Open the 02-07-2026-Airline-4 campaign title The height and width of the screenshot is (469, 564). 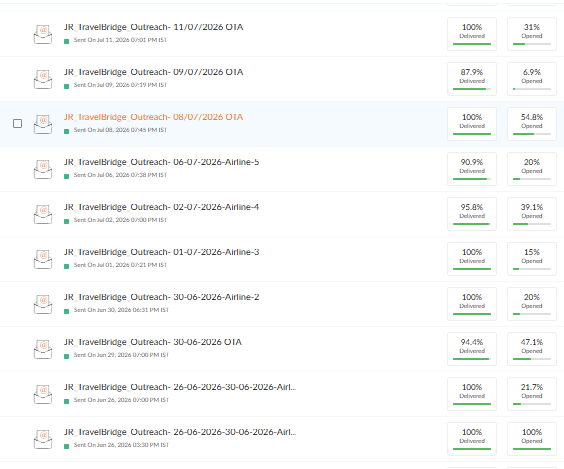point(162,207)
